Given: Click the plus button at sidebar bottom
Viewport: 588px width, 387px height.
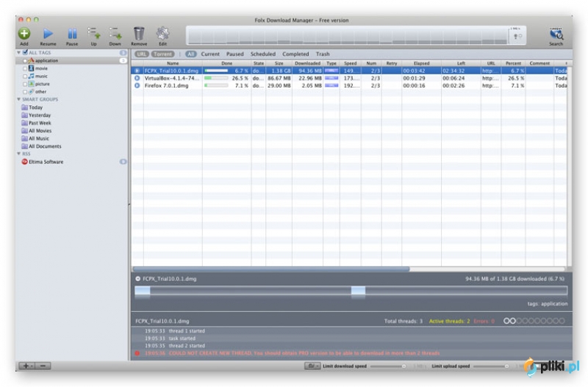Looking at the screenshot, I should [27, 366].
